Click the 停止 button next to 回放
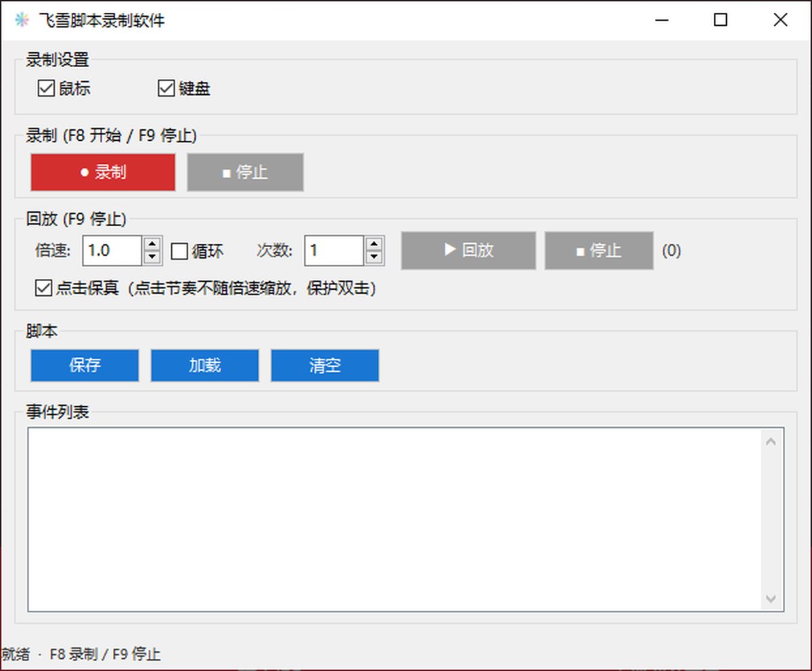The height and width of the screenshot is (671, 812). tap(599, 251)
